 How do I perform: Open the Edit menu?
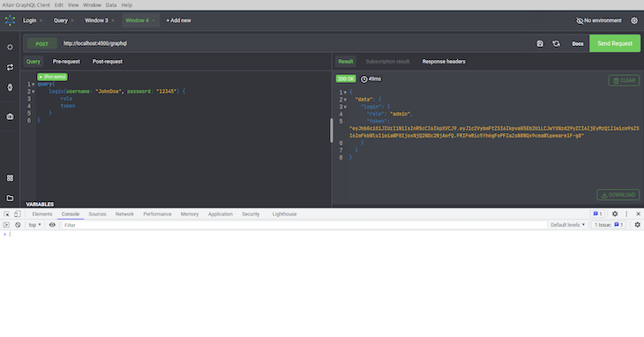point(59,5)
